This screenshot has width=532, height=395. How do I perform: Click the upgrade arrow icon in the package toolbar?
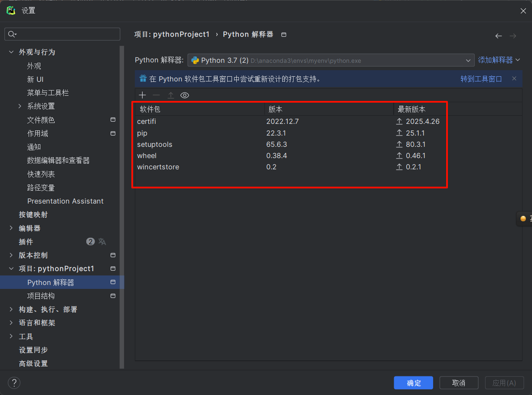tap(171, 95)
